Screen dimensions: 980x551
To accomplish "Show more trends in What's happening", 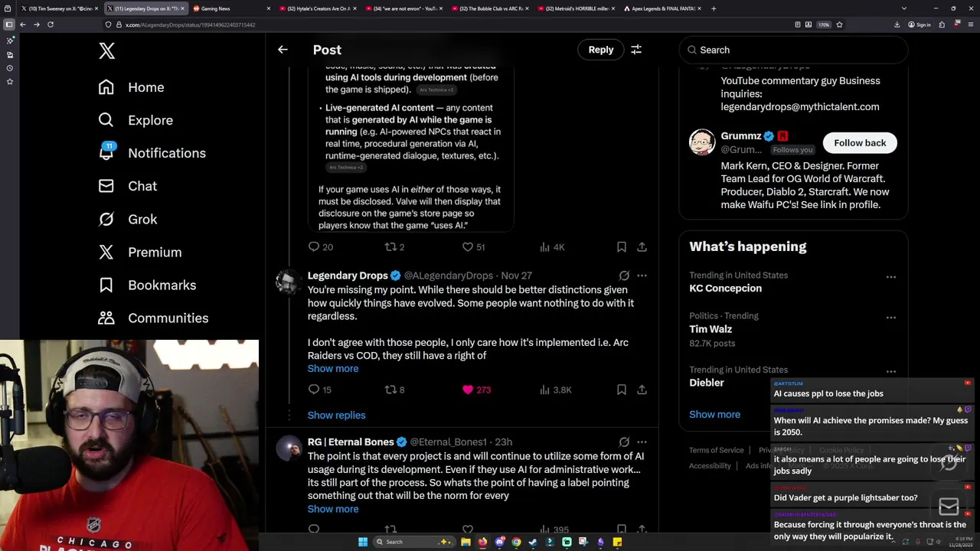I will pyautogui.click(x=714, y=415).
